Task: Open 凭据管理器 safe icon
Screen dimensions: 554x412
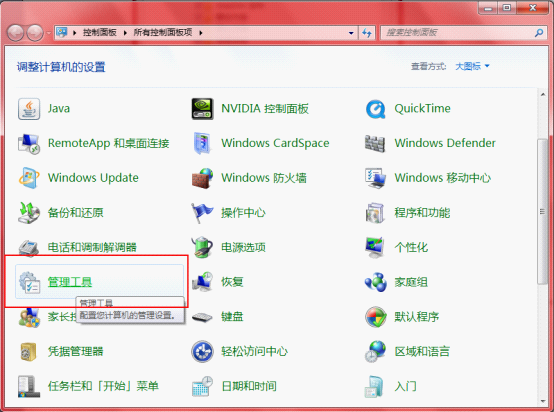Action: (x=29, y=352)
